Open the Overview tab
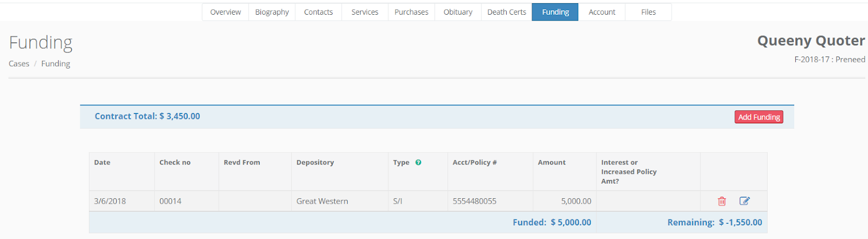The image size is (868, 239). tap(225, 12)
